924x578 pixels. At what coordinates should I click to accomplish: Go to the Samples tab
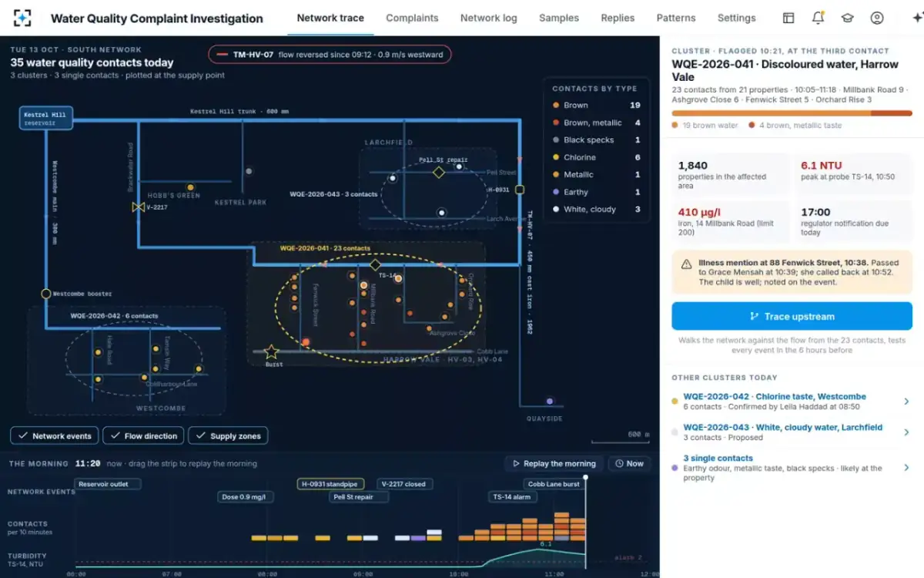[559, 18]
